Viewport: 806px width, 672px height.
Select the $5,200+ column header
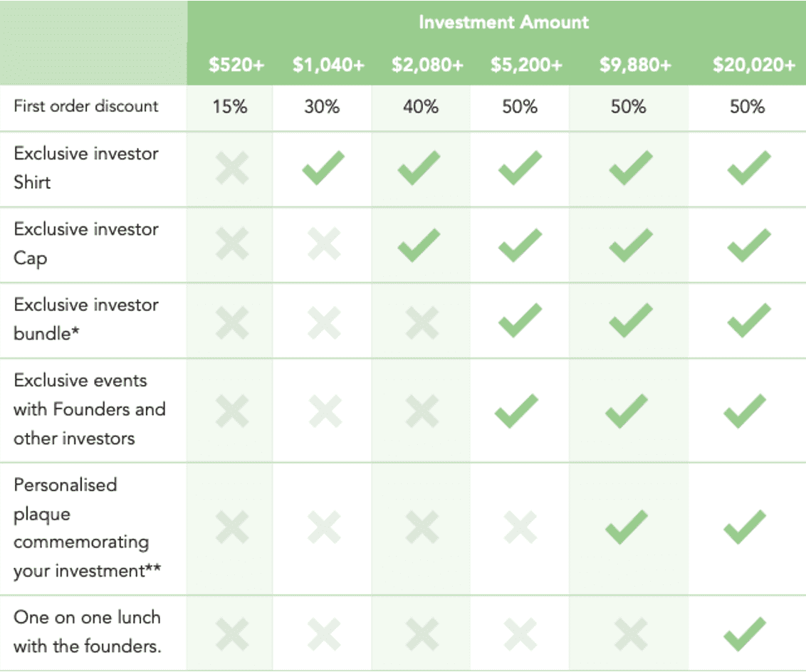coord(526,65)
